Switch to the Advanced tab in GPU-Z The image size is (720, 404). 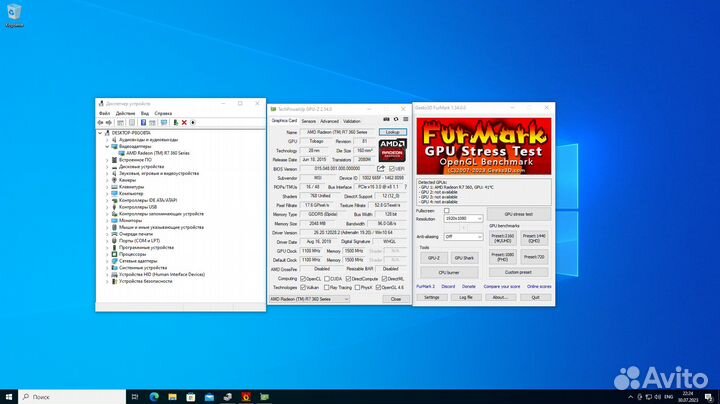(x=329, y=121)
